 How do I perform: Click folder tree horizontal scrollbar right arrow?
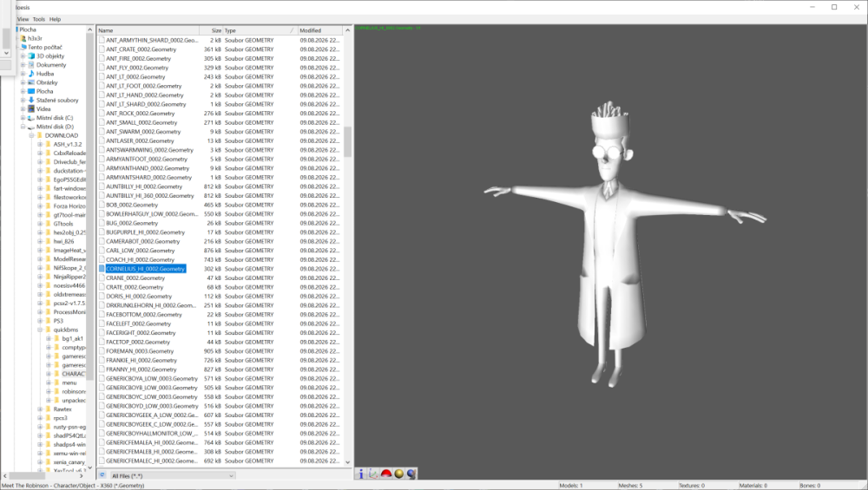pyautogui.click(x=82, y=475)
